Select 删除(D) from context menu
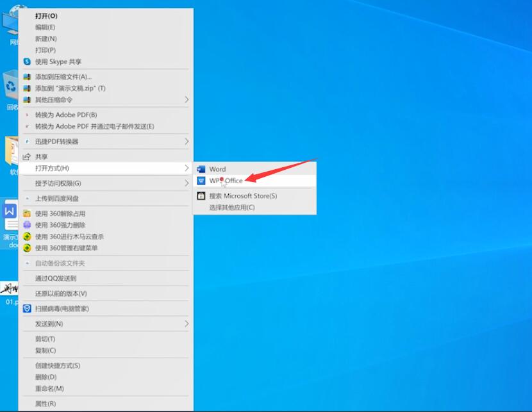This screenshot has width=532, height=412. click(x=106, y=377)
